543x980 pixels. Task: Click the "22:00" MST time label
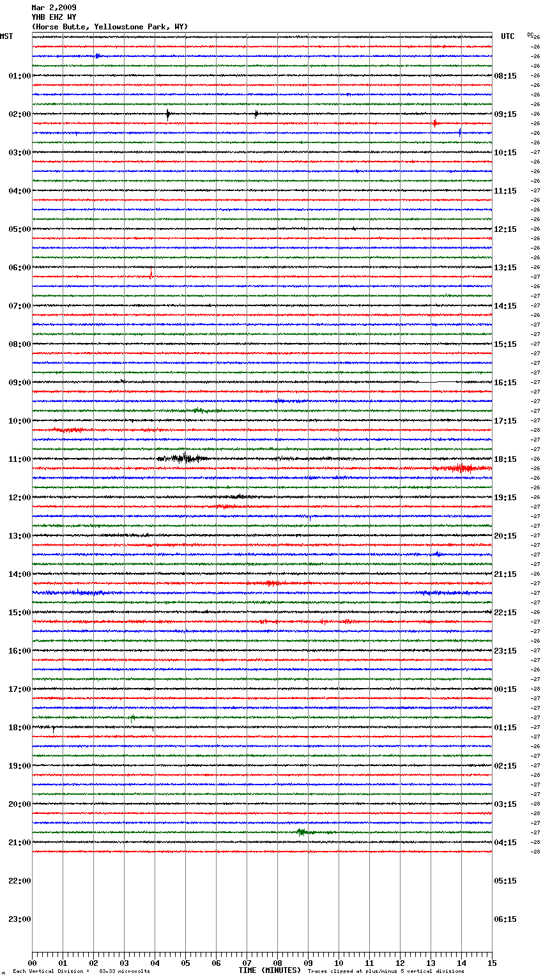tap(20, 881)
